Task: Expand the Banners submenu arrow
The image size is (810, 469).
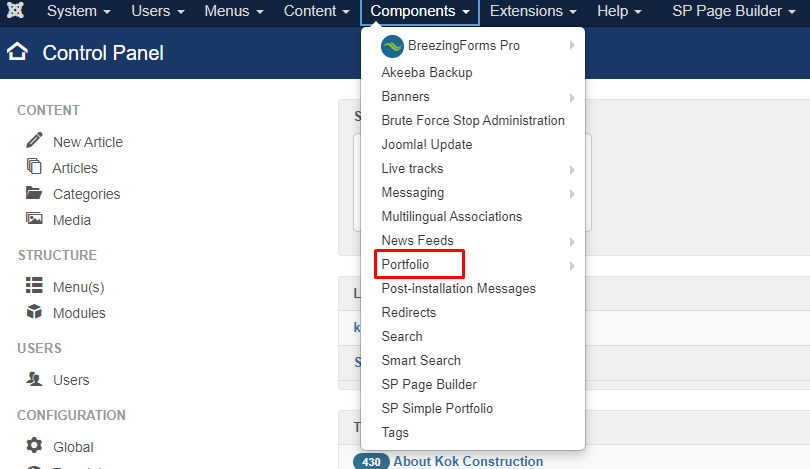Action: coord(572,98)
